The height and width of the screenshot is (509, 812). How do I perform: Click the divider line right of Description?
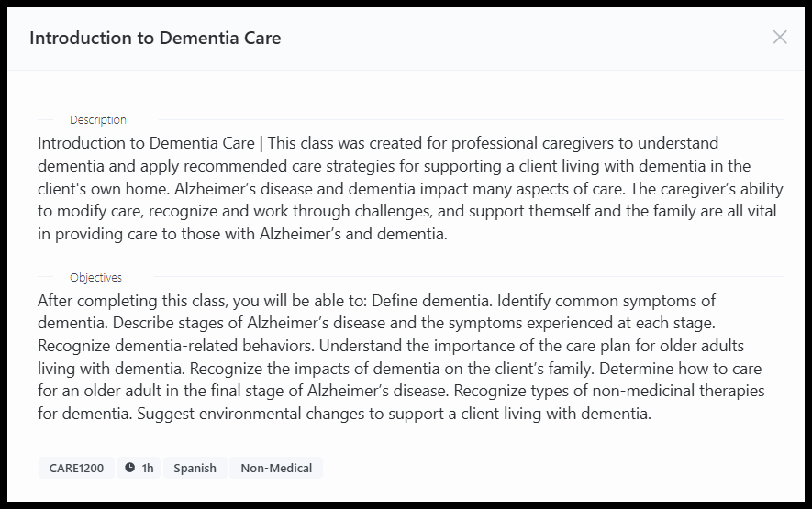pos(471,119)
